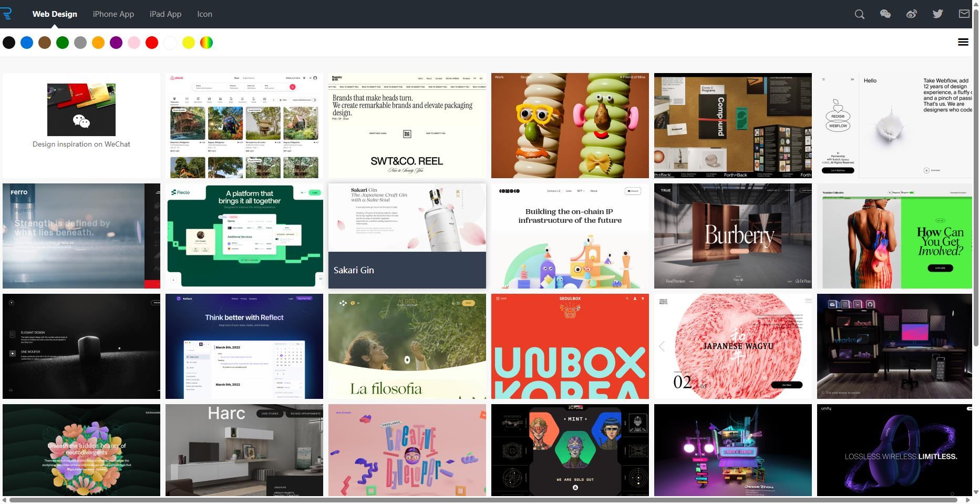Pick the multicolor rainbow swatch
The image size is (980, 504).
(207, 43)
